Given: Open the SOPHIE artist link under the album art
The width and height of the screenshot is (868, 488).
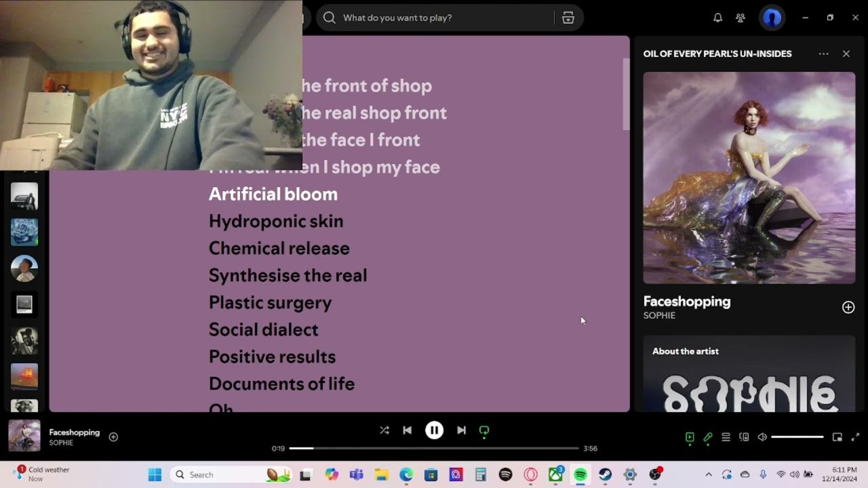Looking at the screenshot, I should (x=659, y=315).
